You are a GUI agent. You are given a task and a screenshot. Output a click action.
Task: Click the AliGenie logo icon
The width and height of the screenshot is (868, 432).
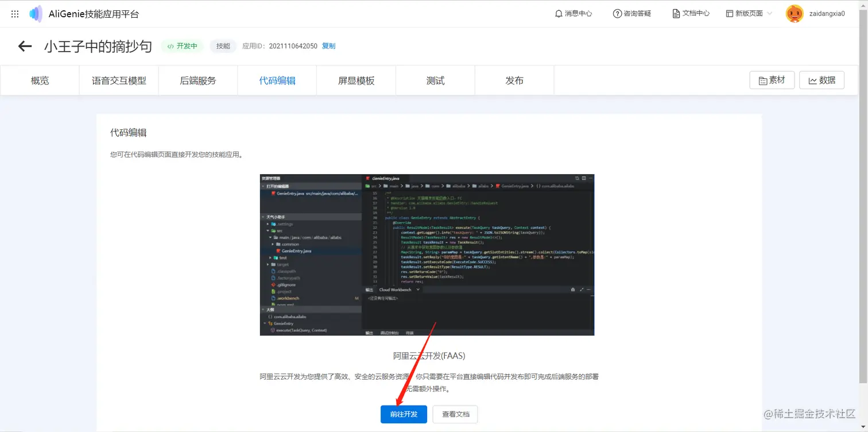(36, 14)
